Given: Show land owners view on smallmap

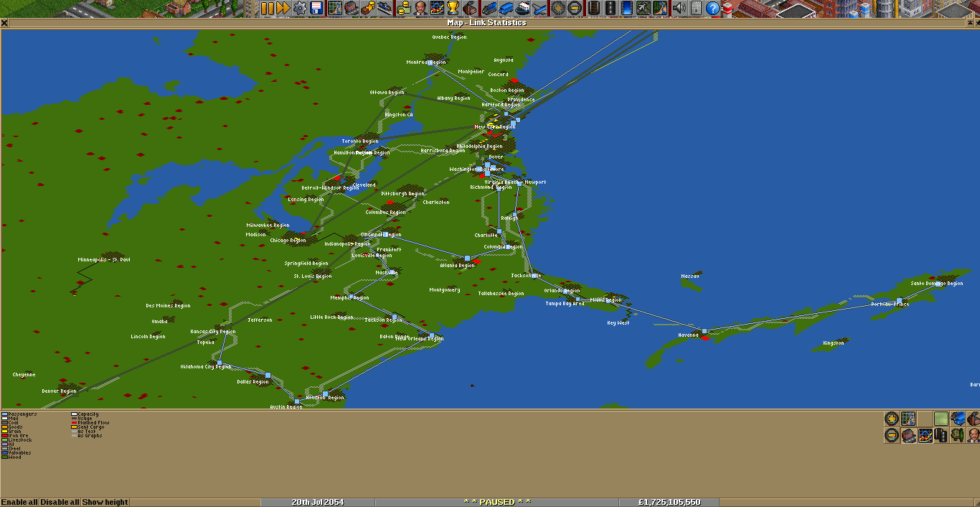Looking at the screenshot, I should [974, 435].
